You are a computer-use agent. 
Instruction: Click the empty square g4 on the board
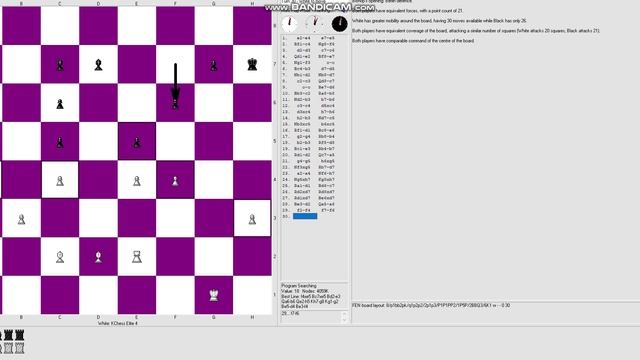(x=213, y=180)
